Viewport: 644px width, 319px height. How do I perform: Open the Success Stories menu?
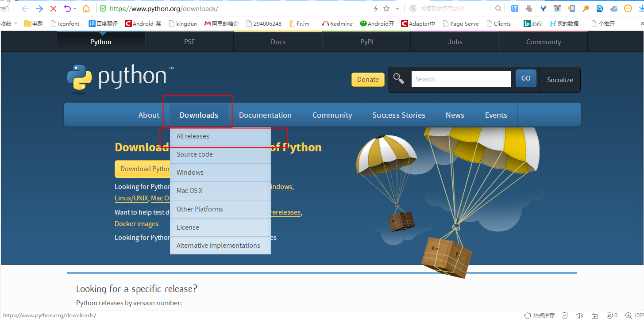click(x=399, y=115)
